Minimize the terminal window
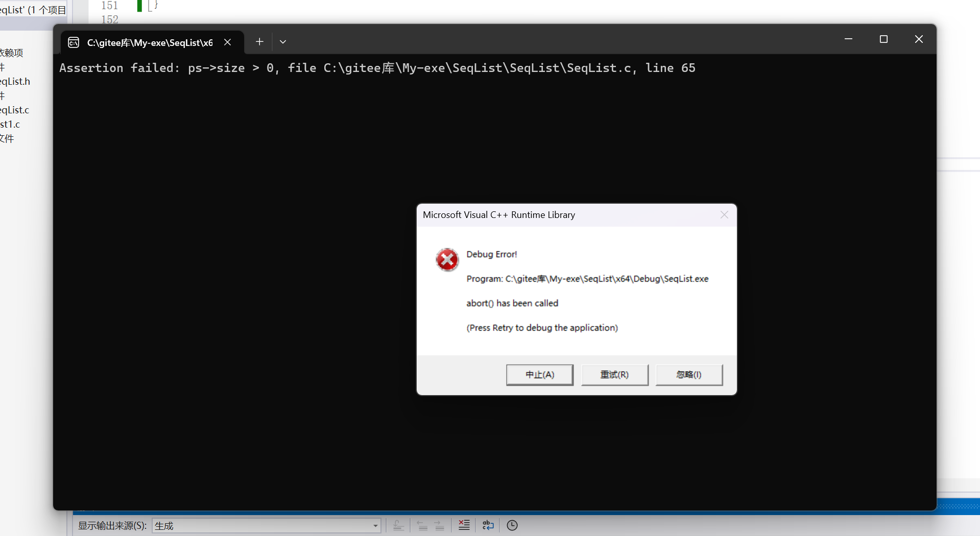 coord(848,39)
